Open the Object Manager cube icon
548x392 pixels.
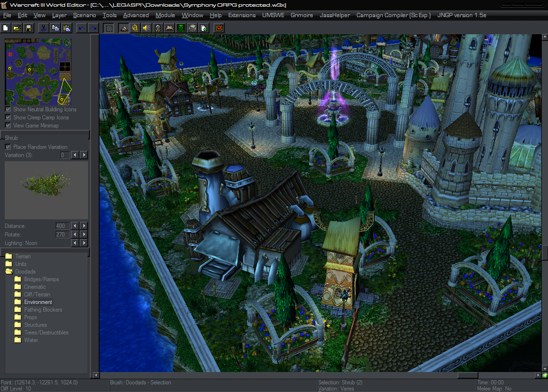[192, 28]
